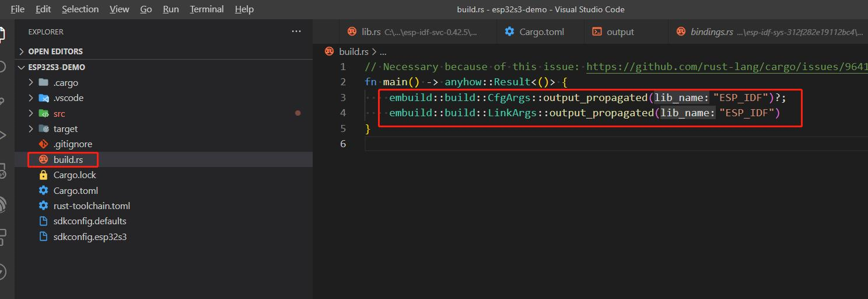Open the Explorer more actions ellipsis
Screen dimensions: 868x299
pyautogui.click(x=296, y=32)
